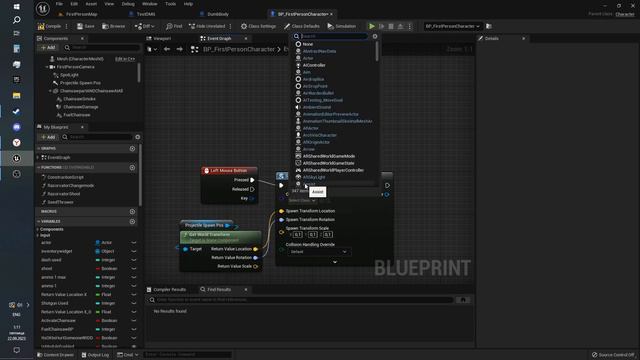
Task: Toggle visibility for actor variable
Action: [133, 242]
